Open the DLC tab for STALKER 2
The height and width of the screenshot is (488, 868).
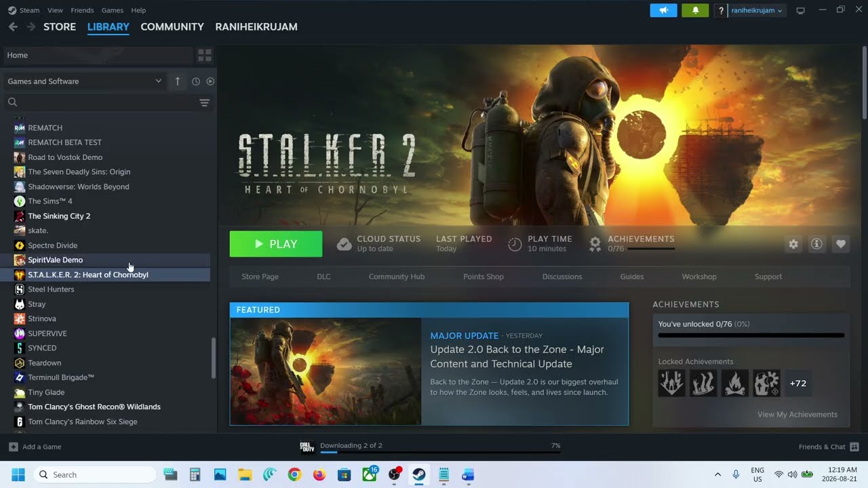pos(323,277)
